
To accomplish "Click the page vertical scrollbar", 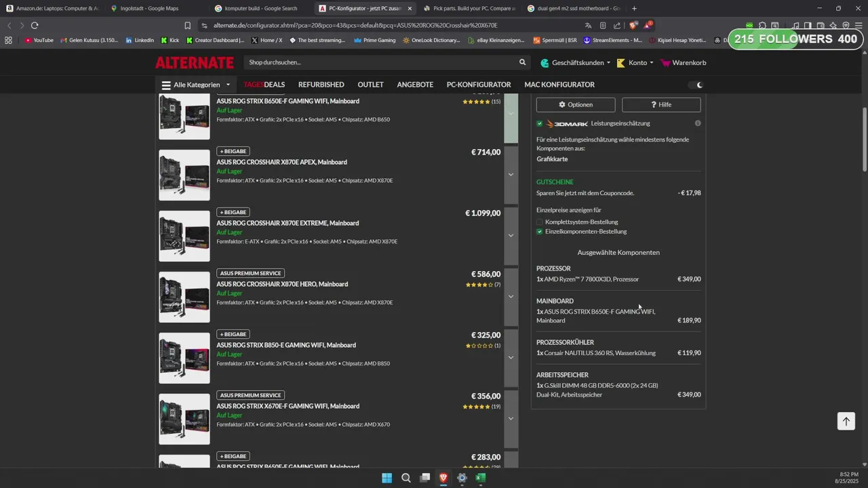I will click(x=865, y=139).
